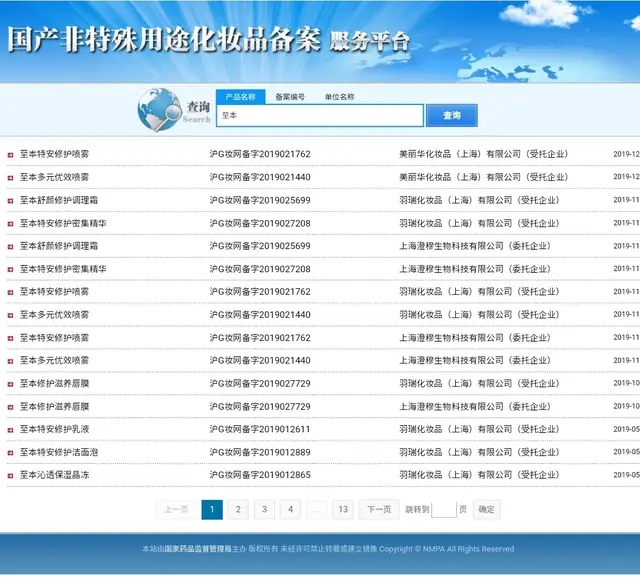The image size is (640, 577).
Task: Click red bullet beside 至本特安修护洁面泡
Action: click(x=11, y=453)
